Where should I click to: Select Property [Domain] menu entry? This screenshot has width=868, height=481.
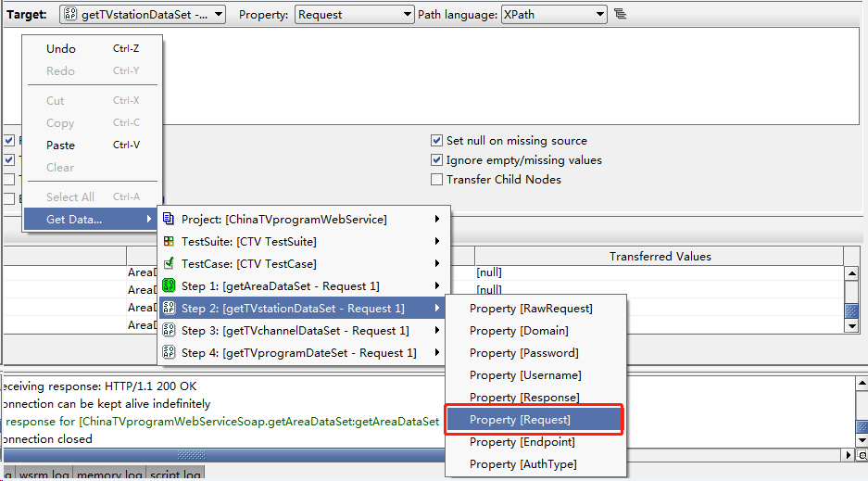[x=535, y=331]
